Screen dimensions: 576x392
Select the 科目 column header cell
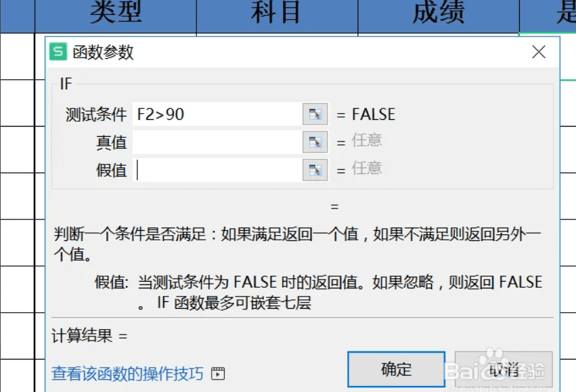coord(275,13)
